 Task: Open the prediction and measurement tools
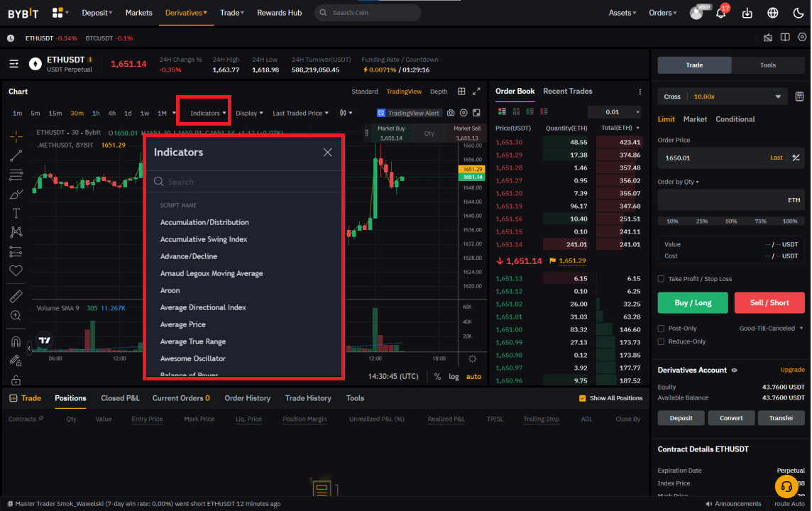point(16,252)
